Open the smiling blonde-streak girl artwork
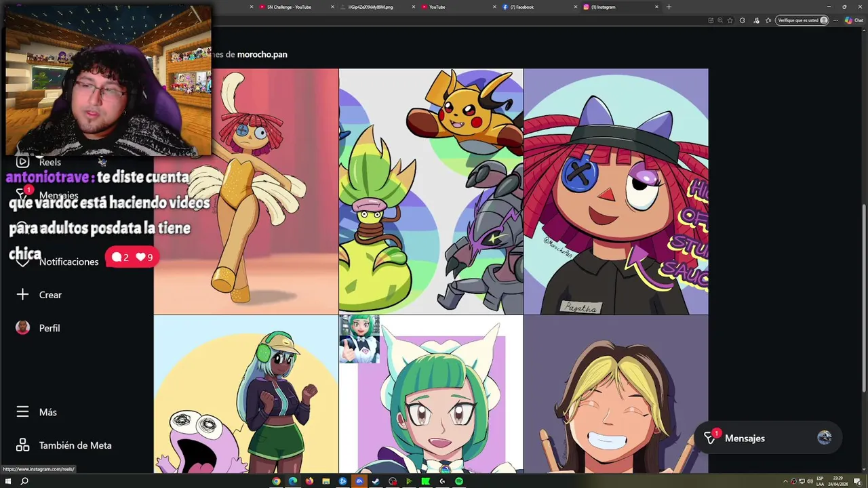The image size is (868, 488). 616,394
